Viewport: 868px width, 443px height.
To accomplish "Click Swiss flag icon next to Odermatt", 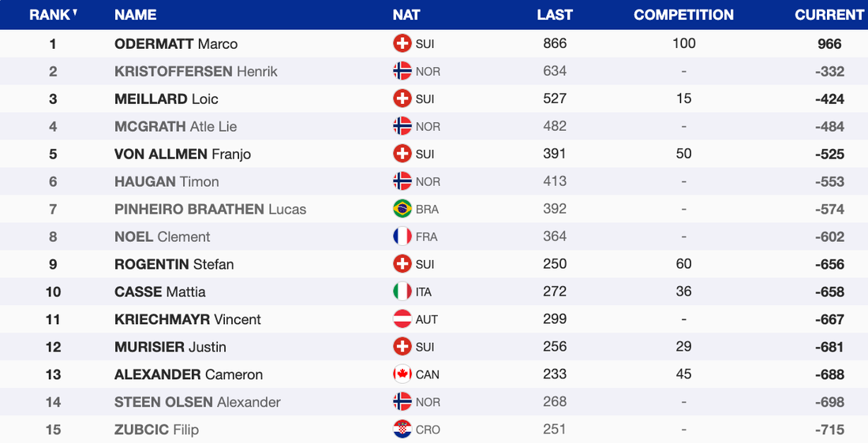I will 402,44.
